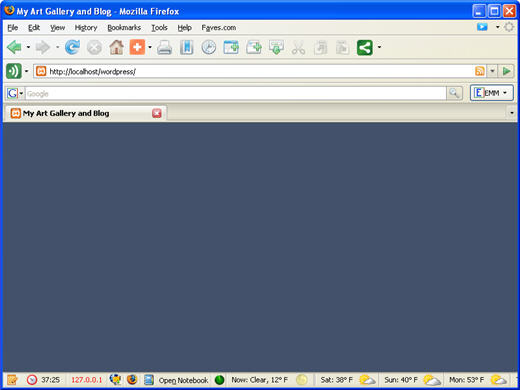
Task: Click the red clock timer icon
Action: pyautogui.click(x=32, y=380)
